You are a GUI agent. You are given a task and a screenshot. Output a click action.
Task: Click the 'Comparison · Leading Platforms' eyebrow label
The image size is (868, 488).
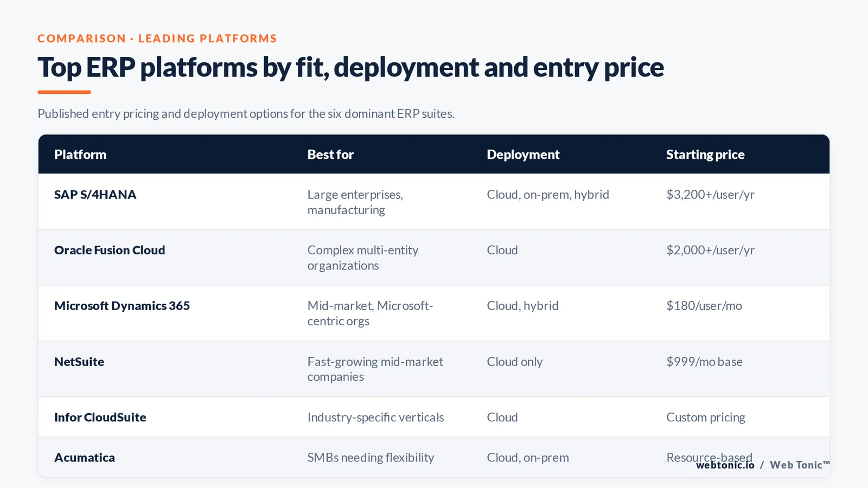point(157,38)
